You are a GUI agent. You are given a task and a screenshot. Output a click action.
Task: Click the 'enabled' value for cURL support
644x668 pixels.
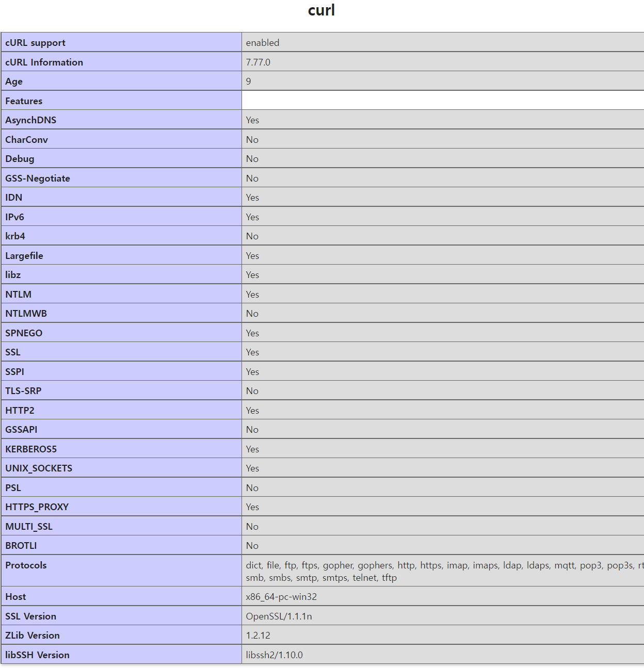[x=263, y=43]
